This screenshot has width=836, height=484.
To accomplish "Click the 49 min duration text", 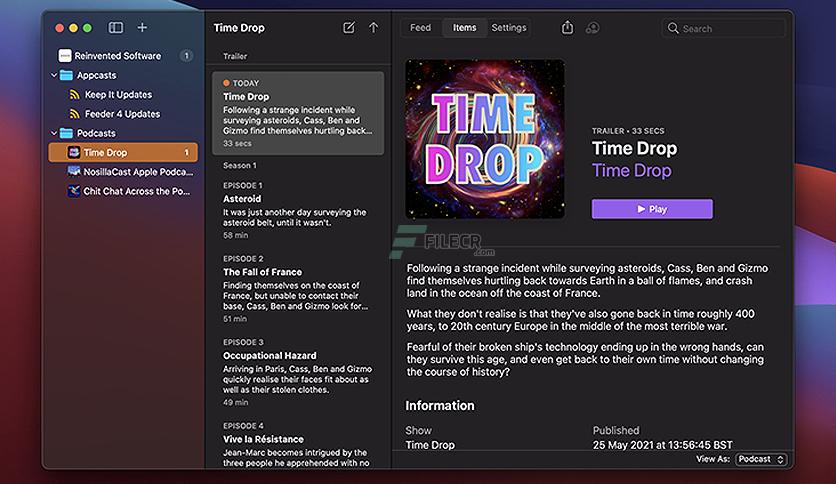I will pos(235,402).
